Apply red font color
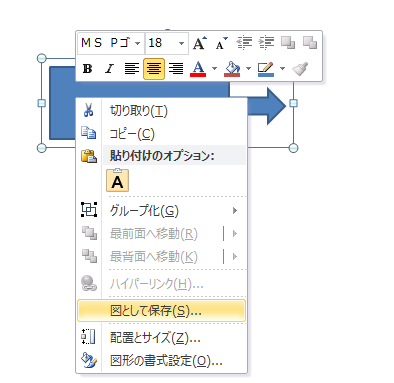394x383 pixels. pos(198,69)
